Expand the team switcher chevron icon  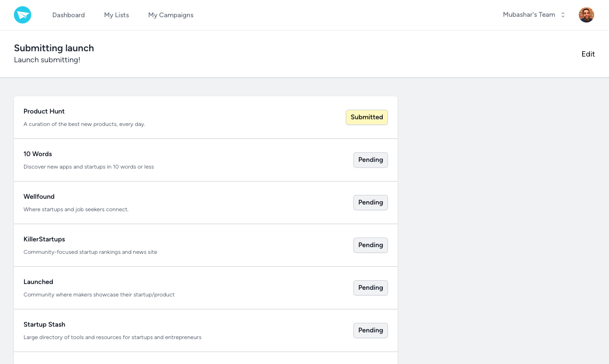[563, 15]
